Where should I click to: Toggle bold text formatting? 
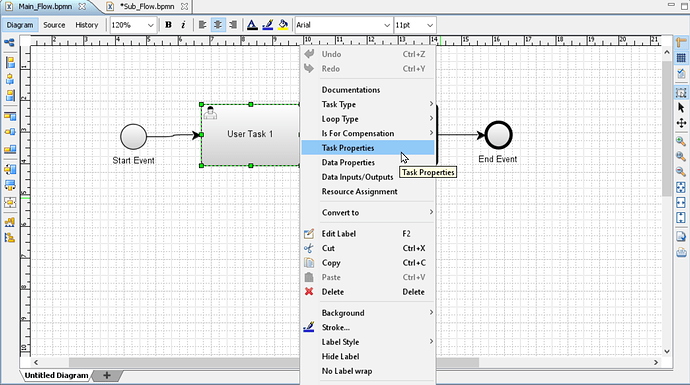[x=168, y=25]
